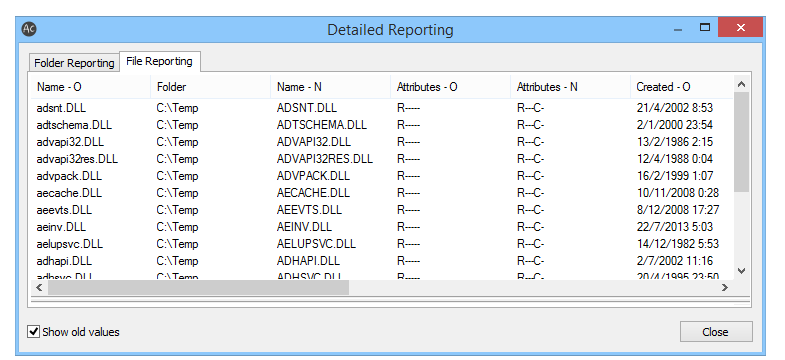Screen dimensions: 785x360
Task: Switch to the Folder Reporting tab
Action: [74, 63]
